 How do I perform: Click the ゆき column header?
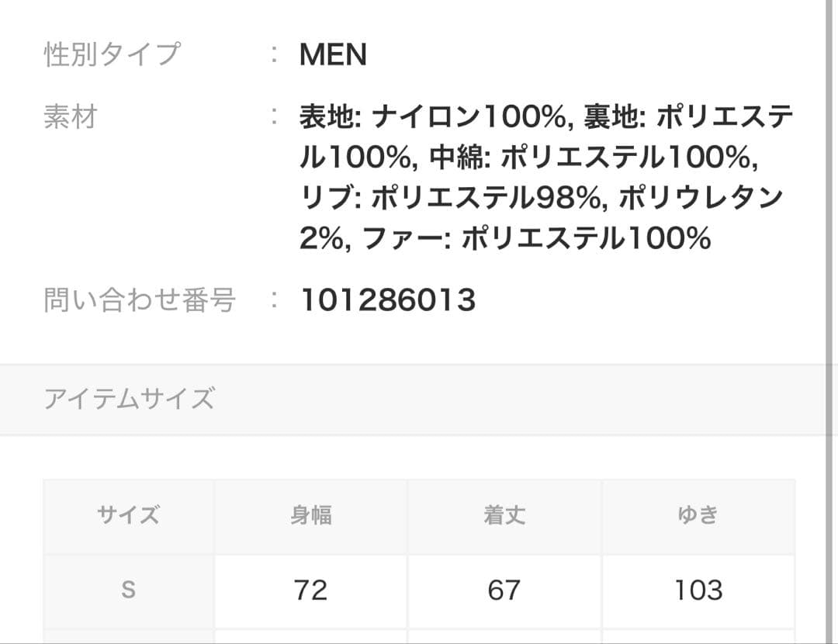[698, 515]
